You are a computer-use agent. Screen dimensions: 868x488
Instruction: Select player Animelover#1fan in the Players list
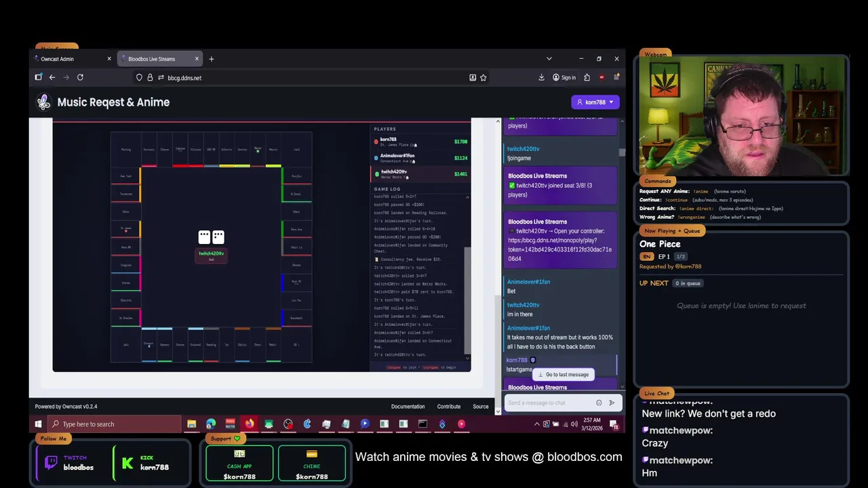click(420, 158)
